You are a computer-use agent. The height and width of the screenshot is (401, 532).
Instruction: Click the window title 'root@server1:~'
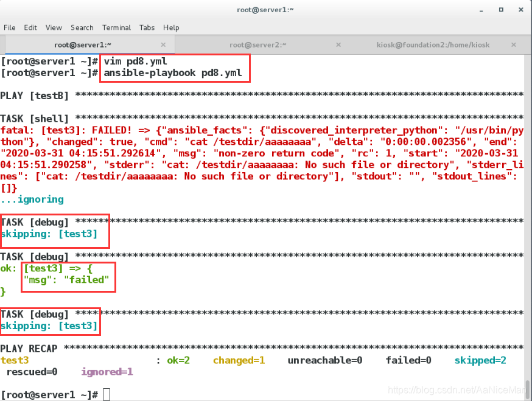pyautogui.click(x=265, y=10)
